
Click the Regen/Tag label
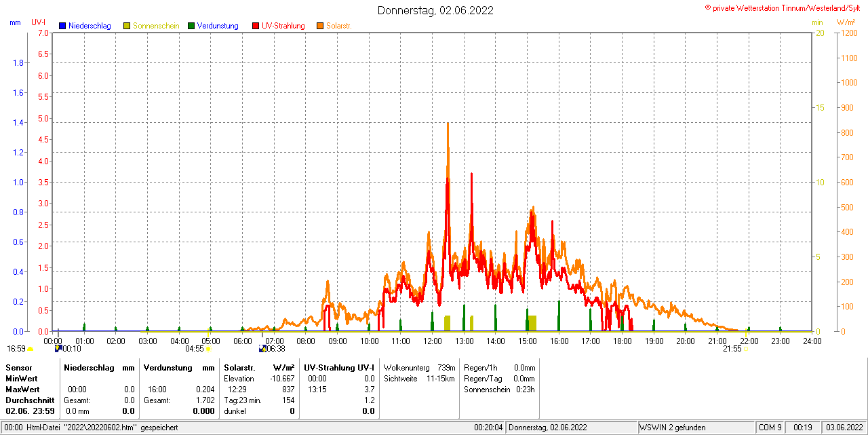(482, 379)
